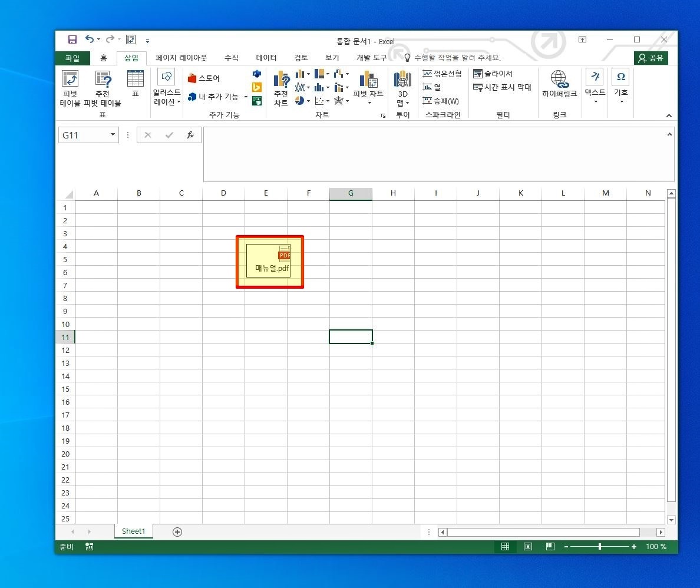Image resolution: width=700 pixels, height=588 pixels.
Task: Click the Visio Data Visualizer add-in icon
Action: pyautogui.click(x=257, y=74)
